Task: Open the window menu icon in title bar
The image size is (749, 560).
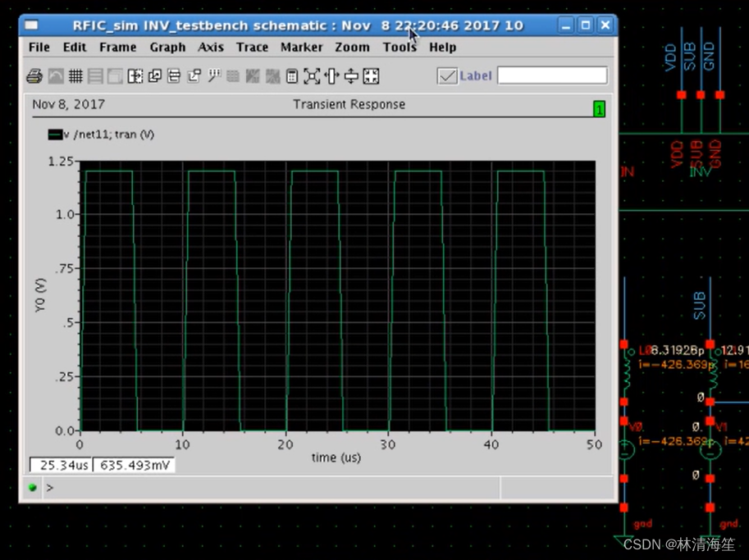Action: point(31,25)
